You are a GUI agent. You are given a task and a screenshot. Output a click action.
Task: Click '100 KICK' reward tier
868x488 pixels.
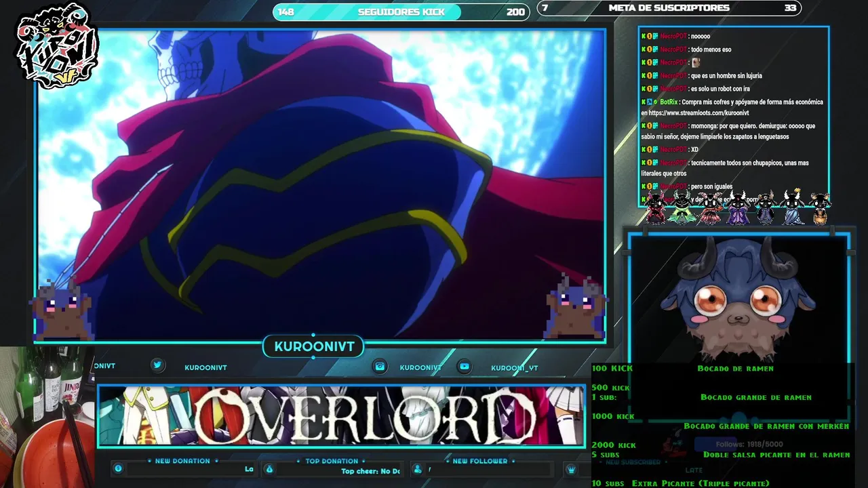pyautogui.click(x=612, y=368)
